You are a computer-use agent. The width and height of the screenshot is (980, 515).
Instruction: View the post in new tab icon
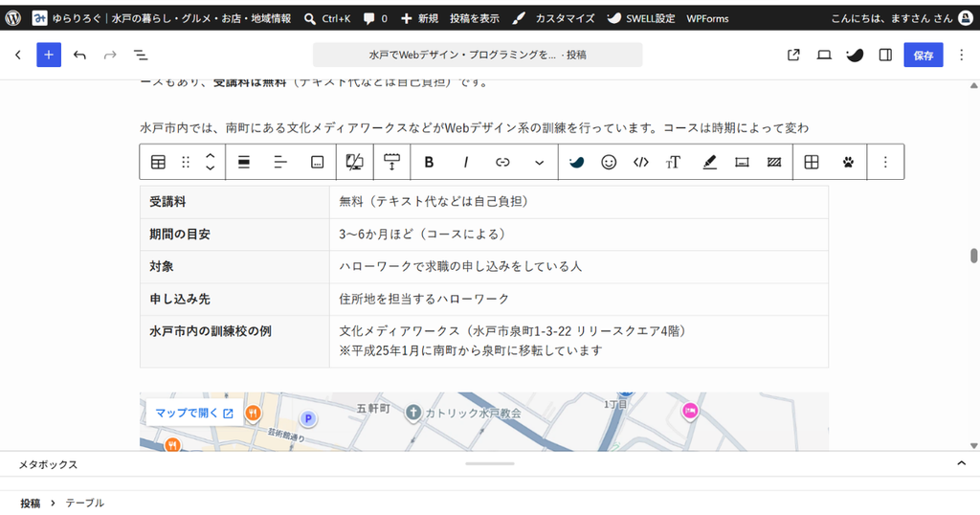click(x=793, y=55)
